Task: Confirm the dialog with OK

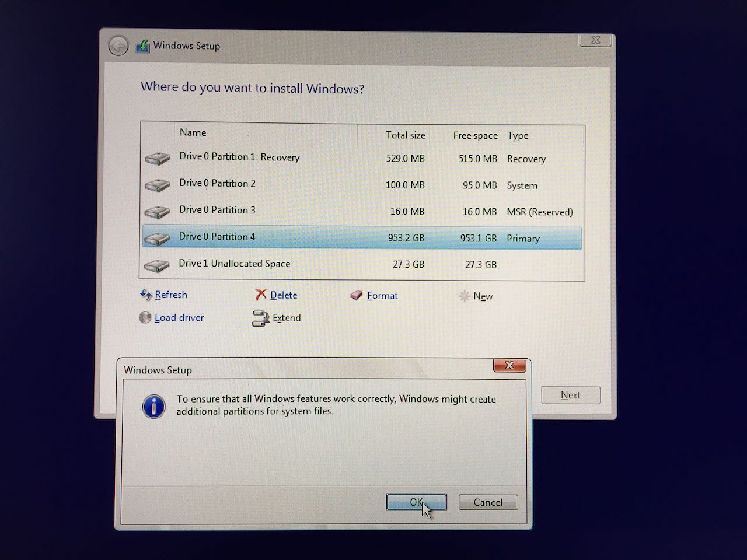Action: click(416, 502)
